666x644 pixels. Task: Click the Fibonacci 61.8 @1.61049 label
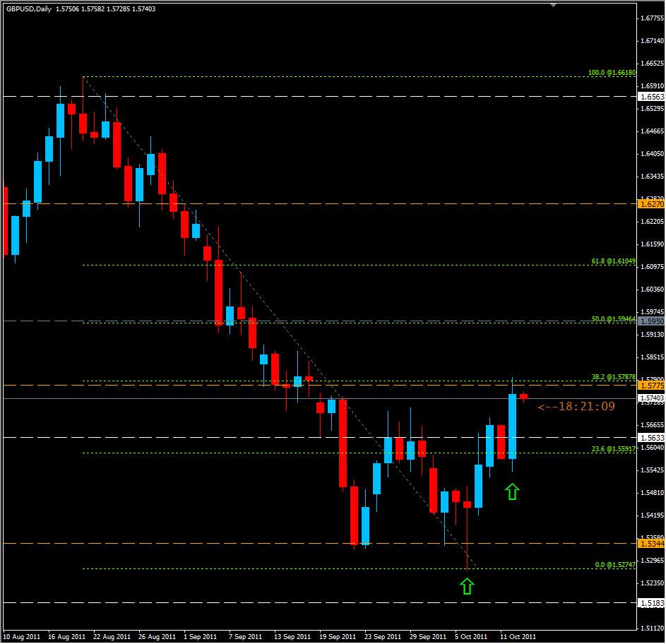click(613, 261)
